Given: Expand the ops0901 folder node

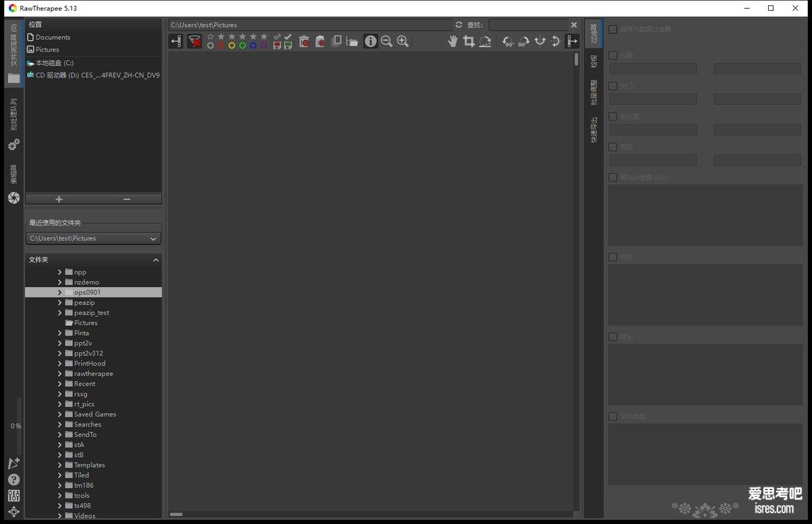Looking at the screenshot, I should (x=60, y=292).
